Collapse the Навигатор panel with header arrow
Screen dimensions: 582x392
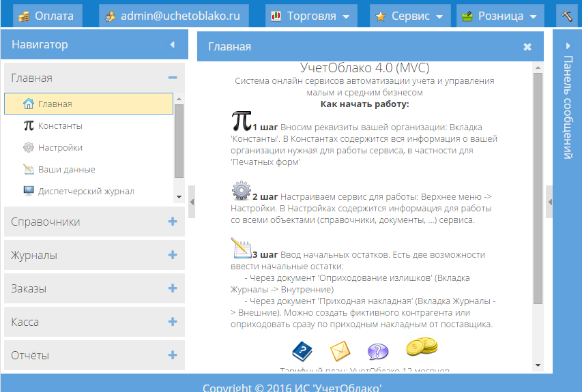172,44
